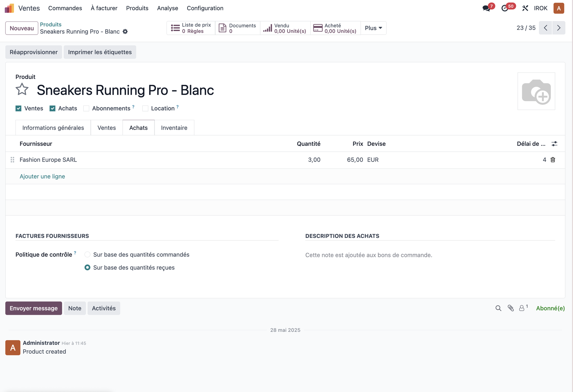
Task: Search chatter messages with magnifier icon
Action: (x=498, y=308)
